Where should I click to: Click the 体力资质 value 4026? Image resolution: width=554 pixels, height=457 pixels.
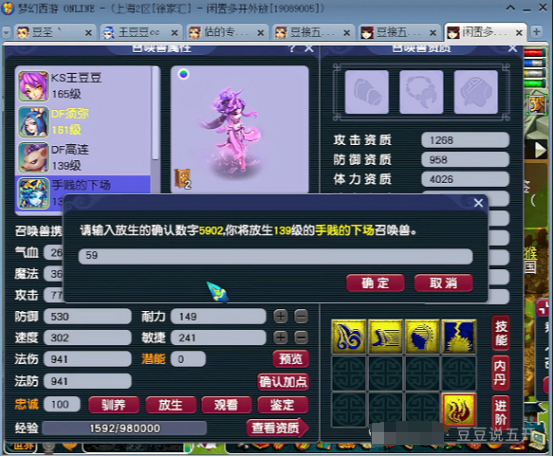coord(465,179)
